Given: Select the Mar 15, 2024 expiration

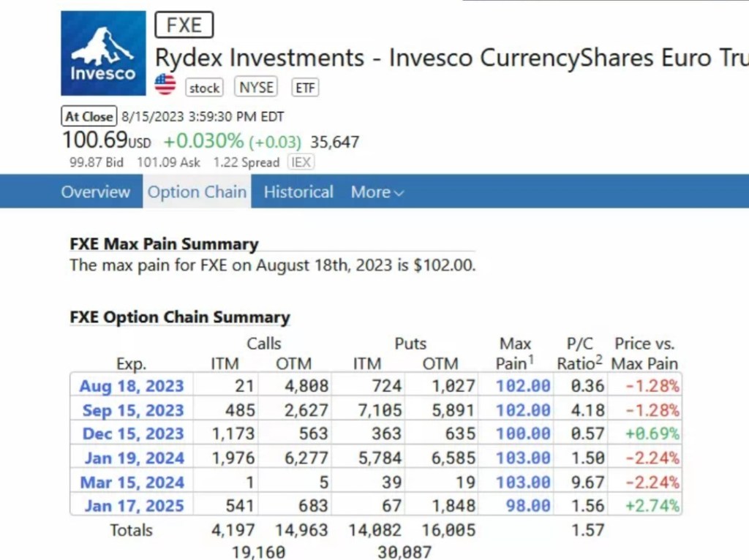Looking at the screenshot, I should point(132,483).
